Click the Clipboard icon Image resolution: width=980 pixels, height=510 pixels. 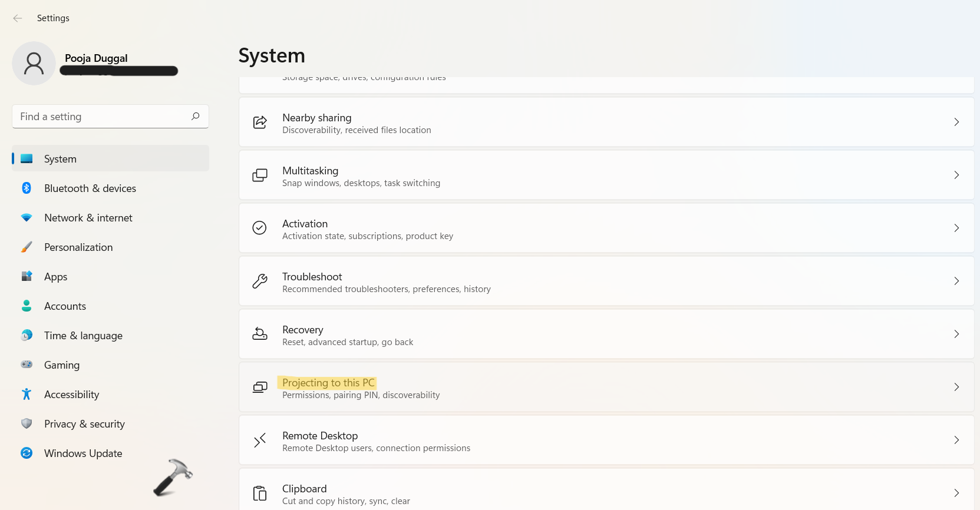click(260, 493)
